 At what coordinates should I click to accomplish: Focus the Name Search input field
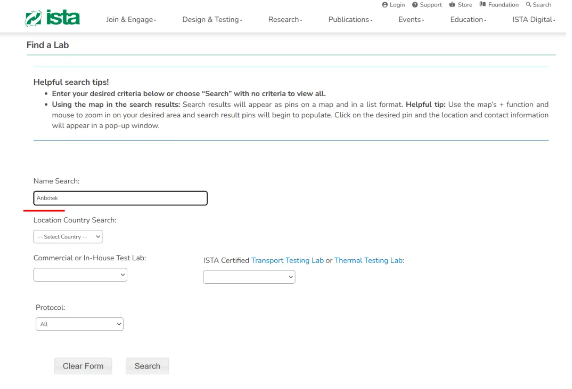(x=120, y=198)
